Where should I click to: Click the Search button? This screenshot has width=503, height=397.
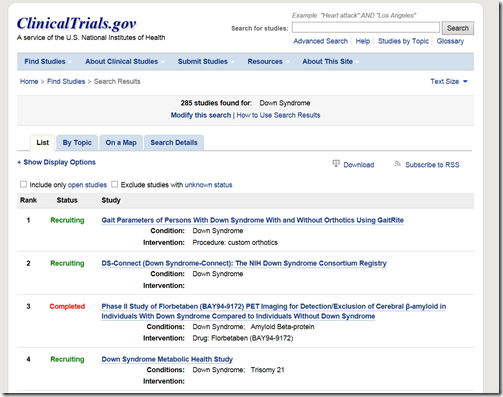coord(458,28)
